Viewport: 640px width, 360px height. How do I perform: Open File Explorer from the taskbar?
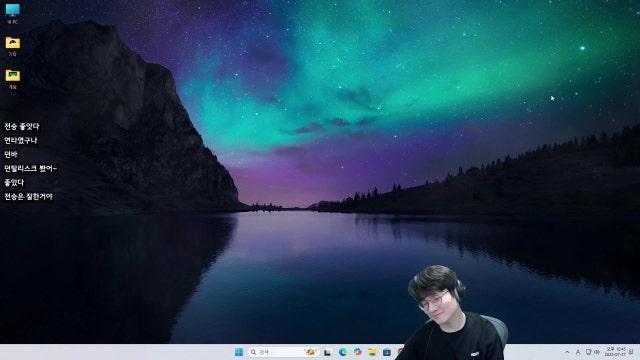coord(372,352)
